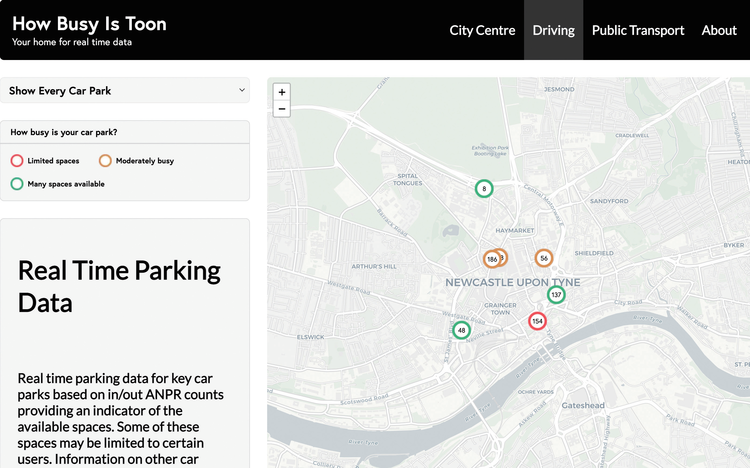Click the How Busy Is Toon title
The image size is (750, 468).
[x=89, y=23]
